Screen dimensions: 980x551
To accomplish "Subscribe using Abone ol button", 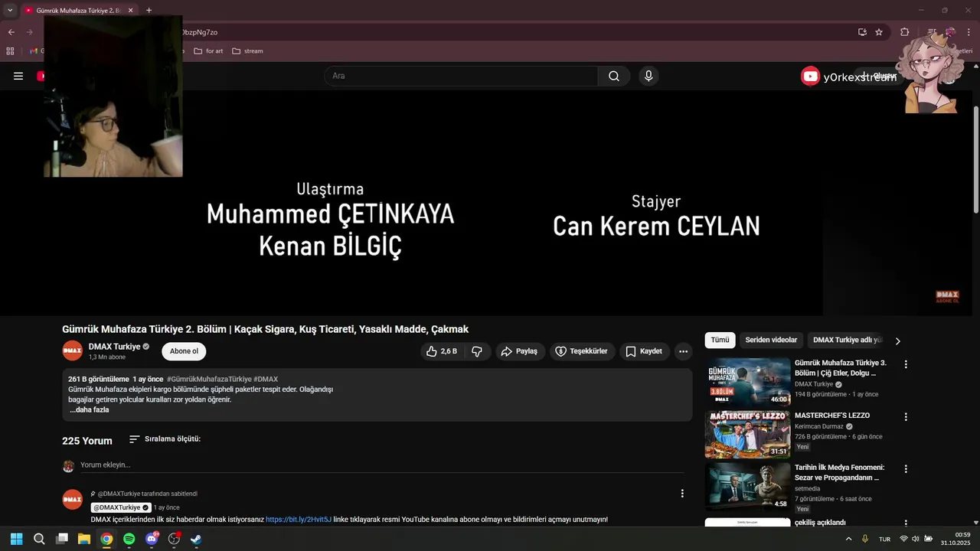I will pos(184,351).
